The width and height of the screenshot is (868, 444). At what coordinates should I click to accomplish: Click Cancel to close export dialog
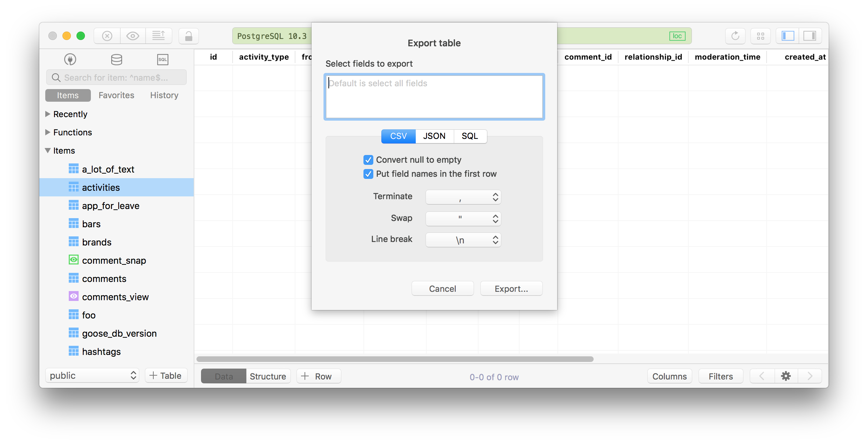click(442, 288)
